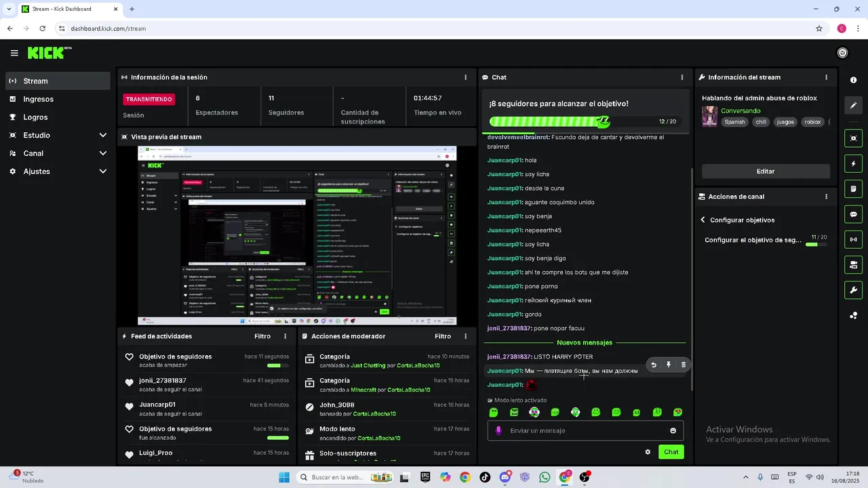Click the Conversando category thumbnail
The width and height of the screenshot is (868, 488).
click(x=709, y=116)
